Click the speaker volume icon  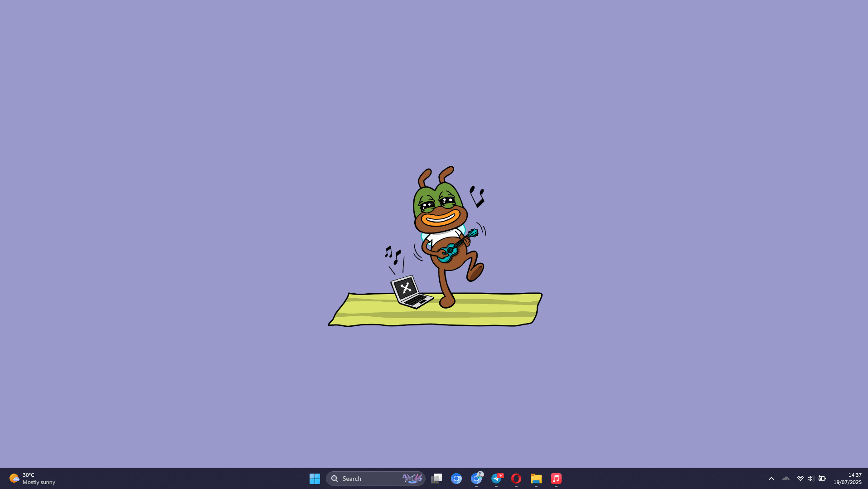810,479
